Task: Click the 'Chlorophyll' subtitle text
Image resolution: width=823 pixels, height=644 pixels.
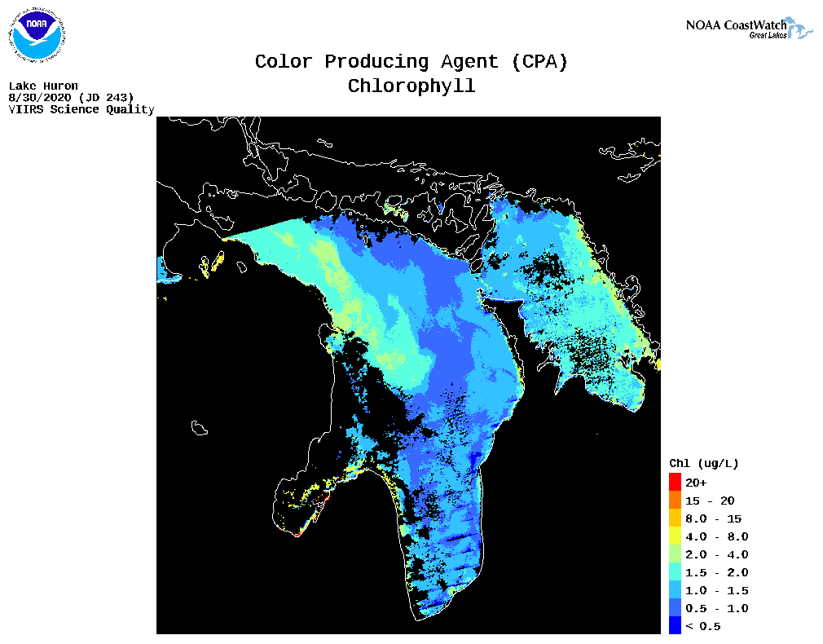Action: click(411, 86)
